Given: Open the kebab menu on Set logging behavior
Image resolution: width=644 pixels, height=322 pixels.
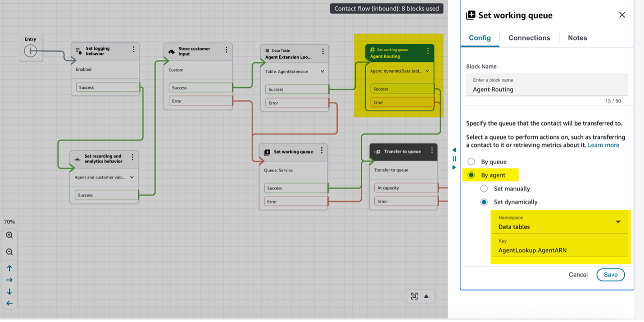Looking at the screenshot, I should (134, 50).
